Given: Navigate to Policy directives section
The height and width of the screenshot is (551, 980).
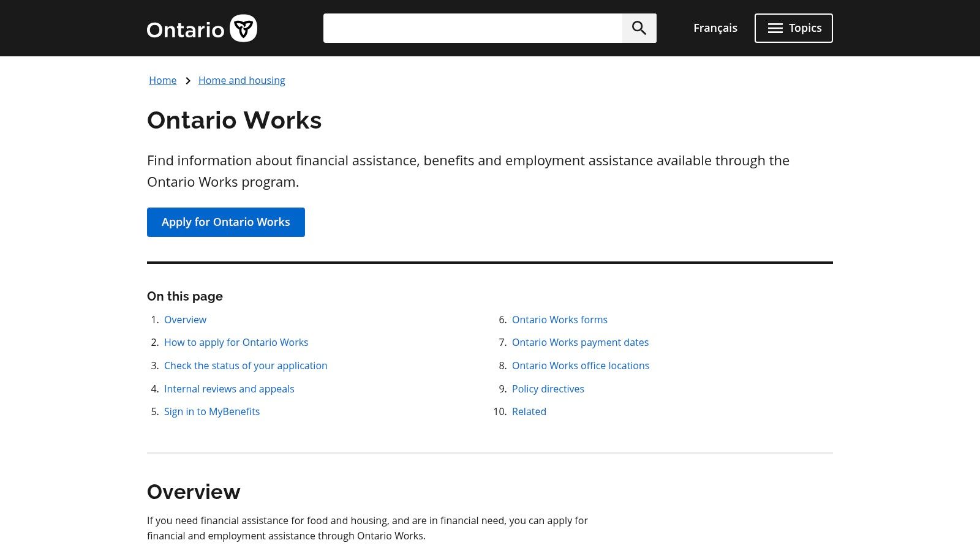Looking at the screenshot, I should coord(548,389).
